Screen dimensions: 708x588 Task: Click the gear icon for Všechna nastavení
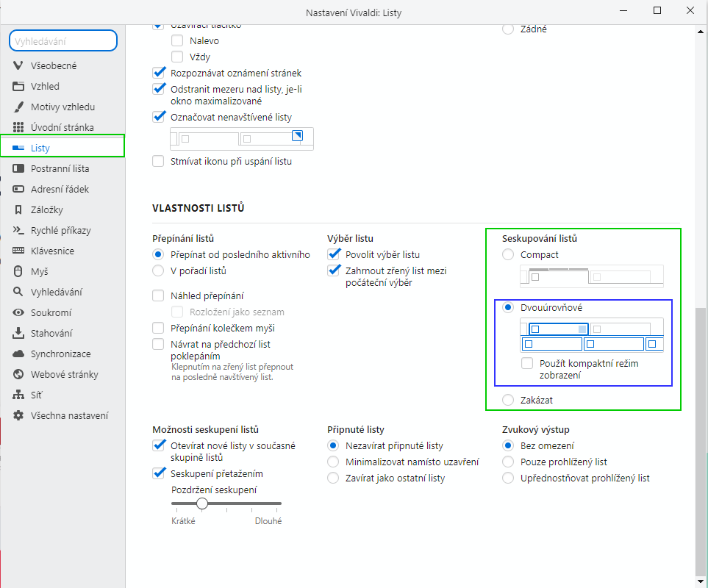point(18,415)
